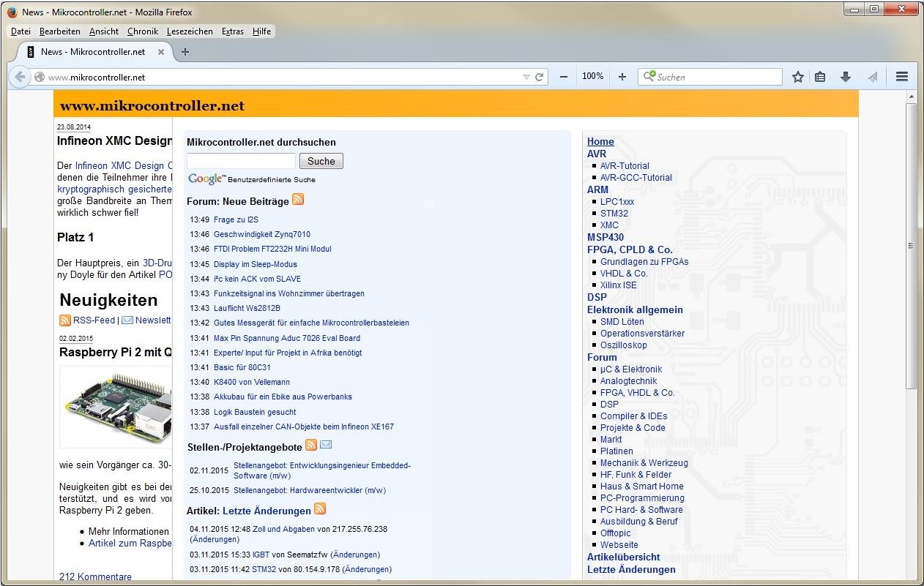This screenshot has width=924, height=586.
Task: Open post K8400 von Vellemann
Action: click(x=252, y=382)
